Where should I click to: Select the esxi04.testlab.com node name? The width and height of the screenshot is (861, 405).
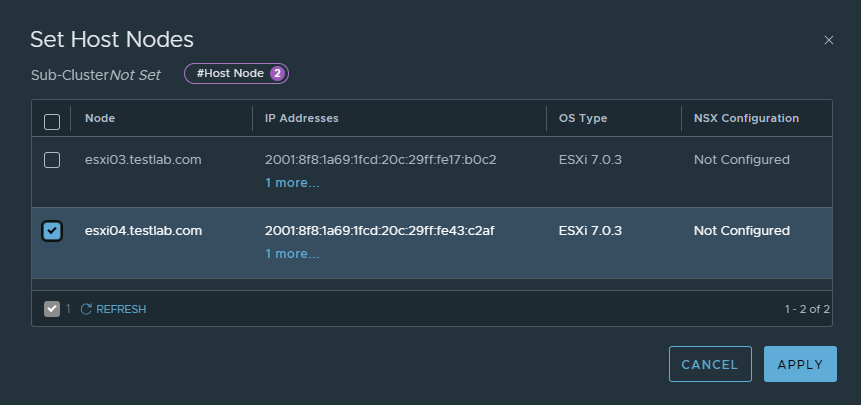click(143, 231)
